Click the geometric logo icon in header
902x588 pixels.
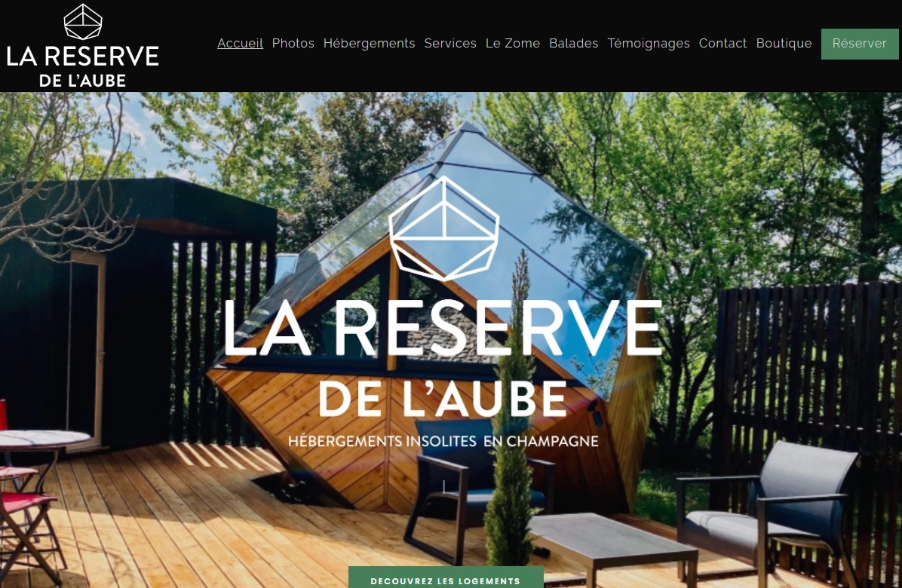pyautogui.click(x=83, y=22)
